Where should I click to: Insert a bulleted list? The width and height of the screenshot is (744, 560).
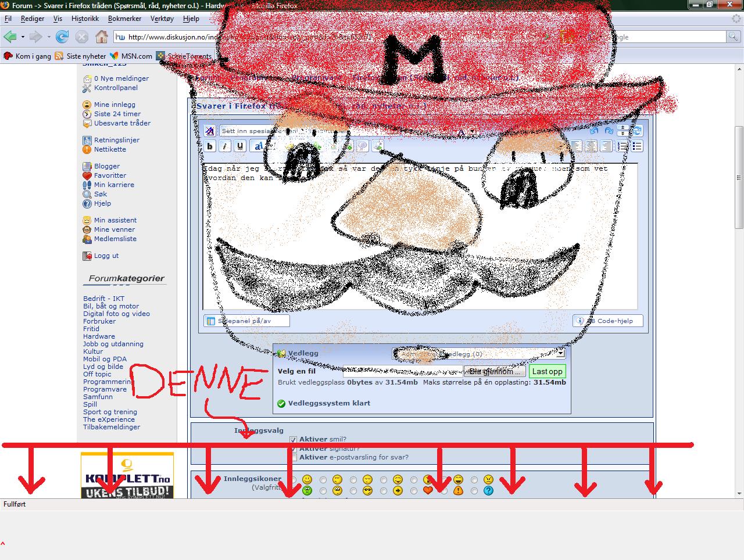tap(637, 146)
